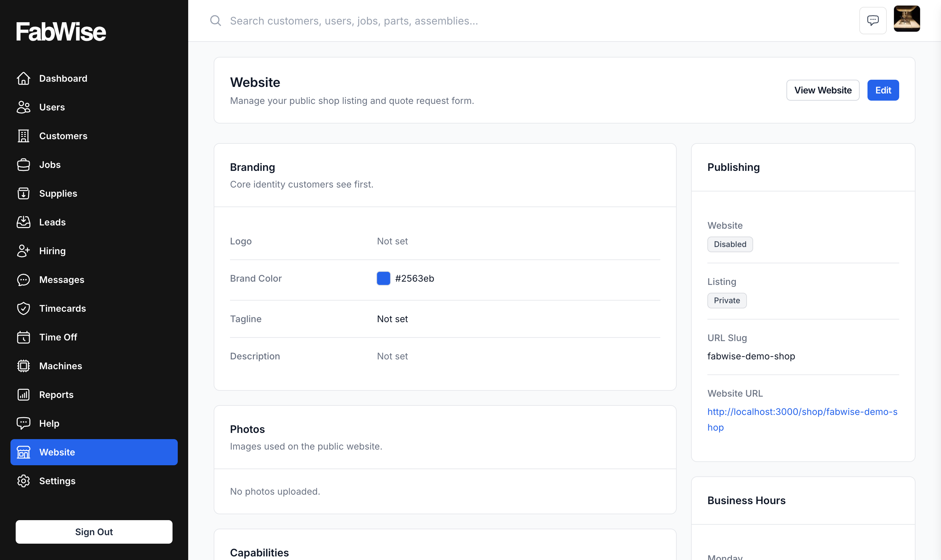Click the Jobs briefcase icon

pyautogui.click(x=24, y=165)
